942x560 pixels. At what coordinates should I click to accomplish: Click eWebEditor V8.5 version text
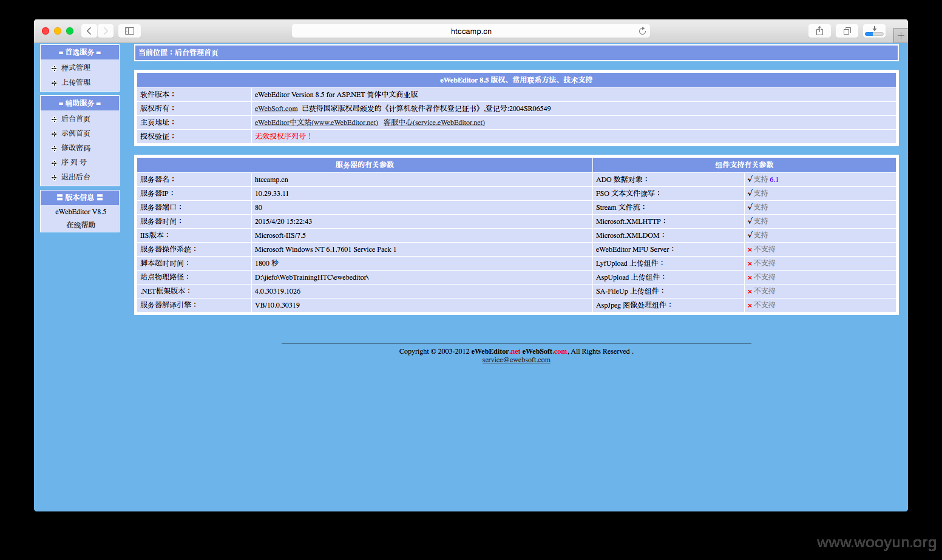point(81,212)
